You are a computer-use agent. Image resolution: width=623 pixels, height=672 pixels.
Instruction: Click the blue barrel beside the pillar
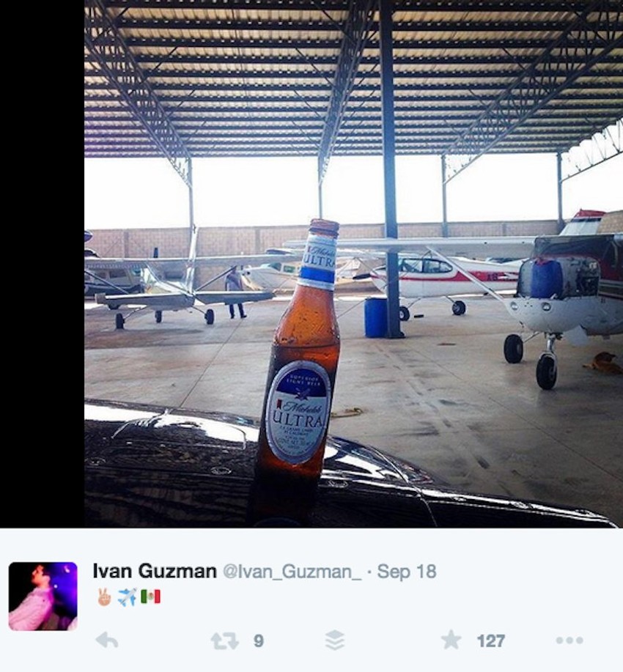(x=375, y=317)
